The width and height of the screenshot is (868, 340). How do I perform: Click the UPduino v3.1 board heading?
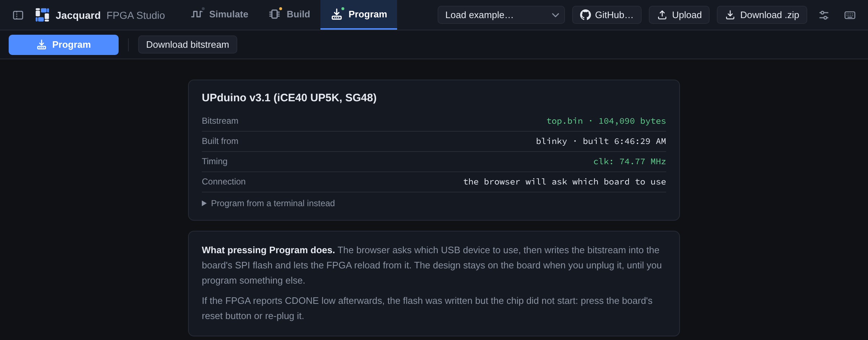(x=289, y=98)
